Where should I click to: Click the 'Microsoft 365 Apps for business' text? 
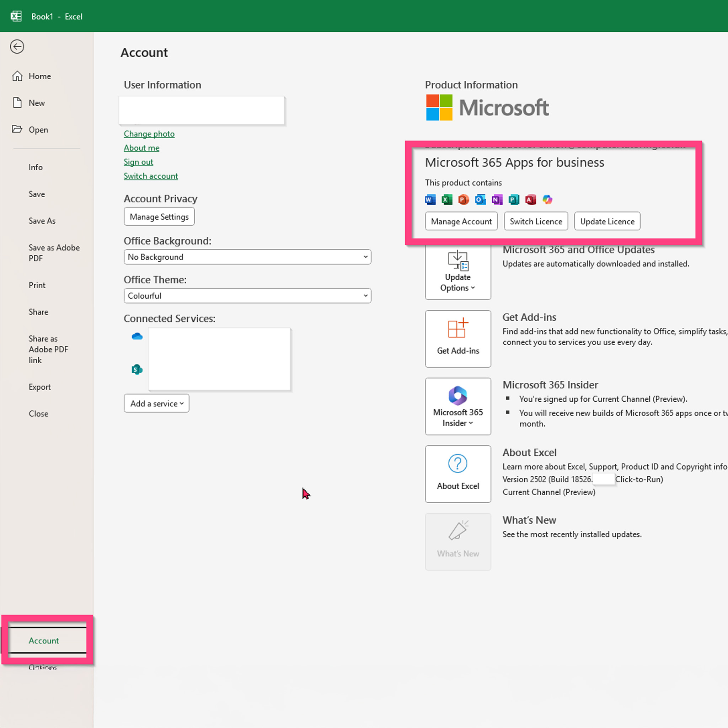pyautogui.click(x=514, y=162)
